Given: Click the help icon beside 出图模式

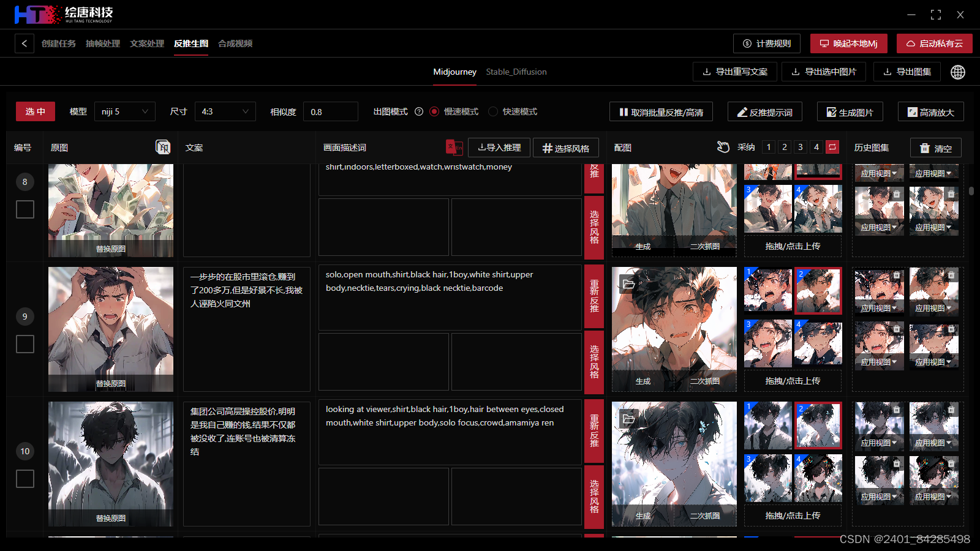Looking at the screenshot, I should [x=419, y=111].
